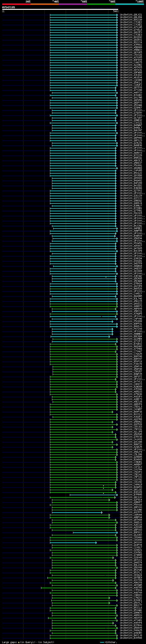Click the green ~80% identity color band

click(x=101, y=4)
